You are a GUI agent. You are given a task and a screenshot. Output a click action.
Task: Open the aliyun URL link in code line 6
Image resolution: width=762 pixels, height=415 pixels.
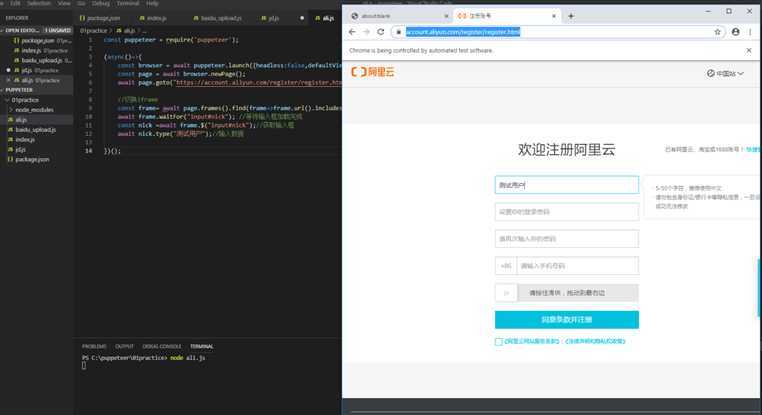tap(259, 83)
